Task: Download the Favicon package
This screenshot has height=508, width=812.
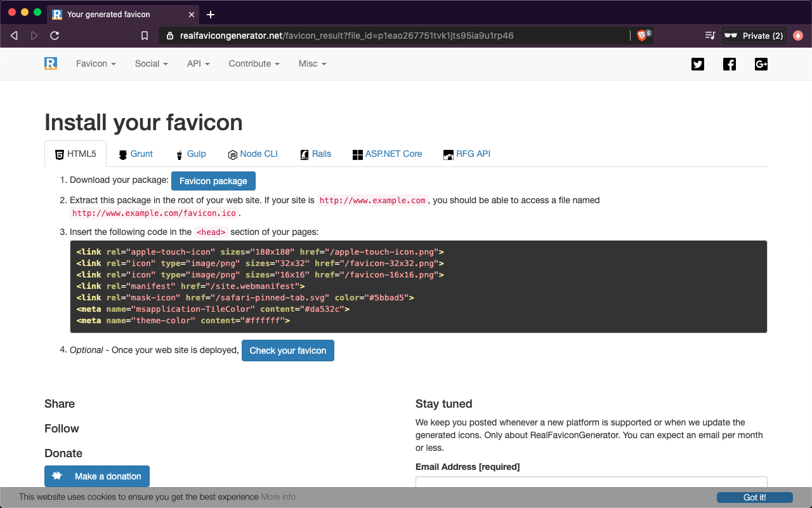Action: click(213, 181)
